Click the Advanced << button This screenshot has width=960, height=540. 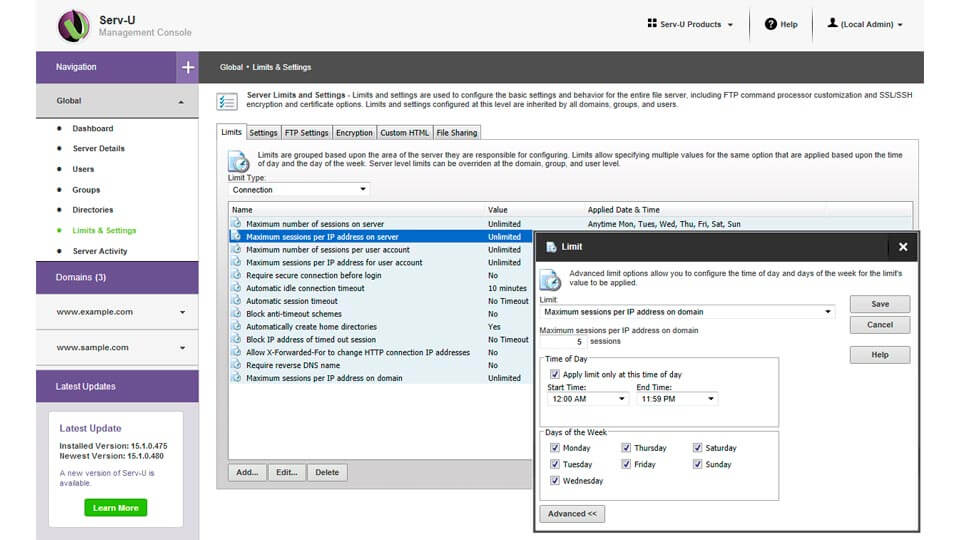click(x=572, y=514)
